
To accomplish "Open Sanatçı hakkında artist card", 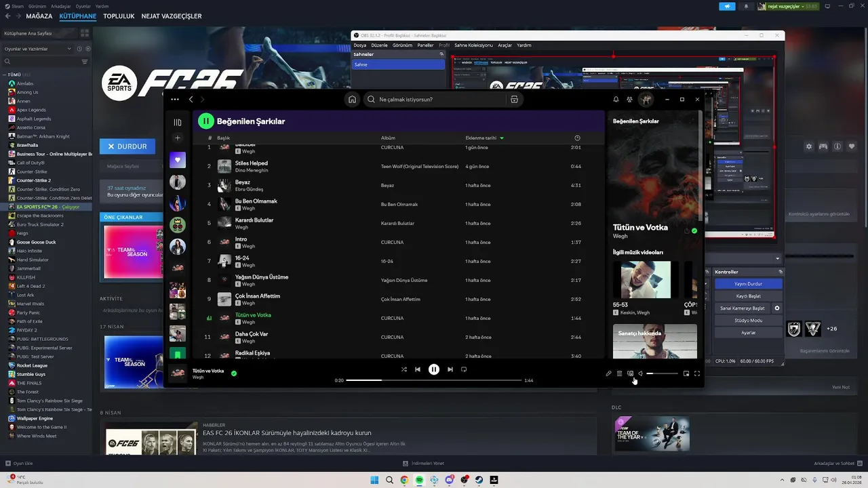I will pyautogui.click(x=655, y=341).
